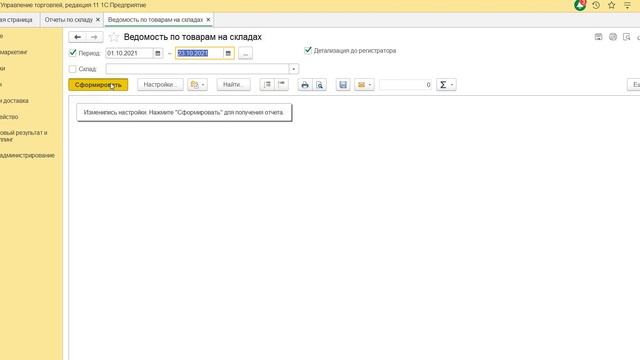Viewport: 640px width, 360px height.
Task: Click the first icon in the top-right form toolbar
Action: pyautogui.click(x=598, y=37)
